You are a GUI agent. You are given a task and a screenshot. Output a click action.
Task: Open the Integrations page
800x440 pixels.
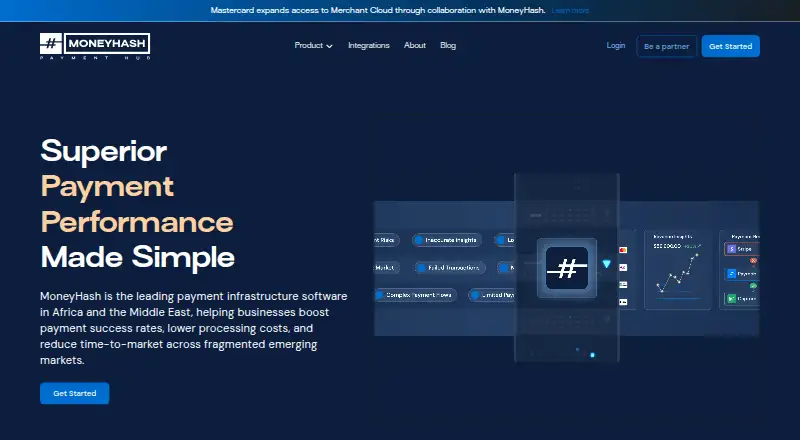(x=368, y=45)
